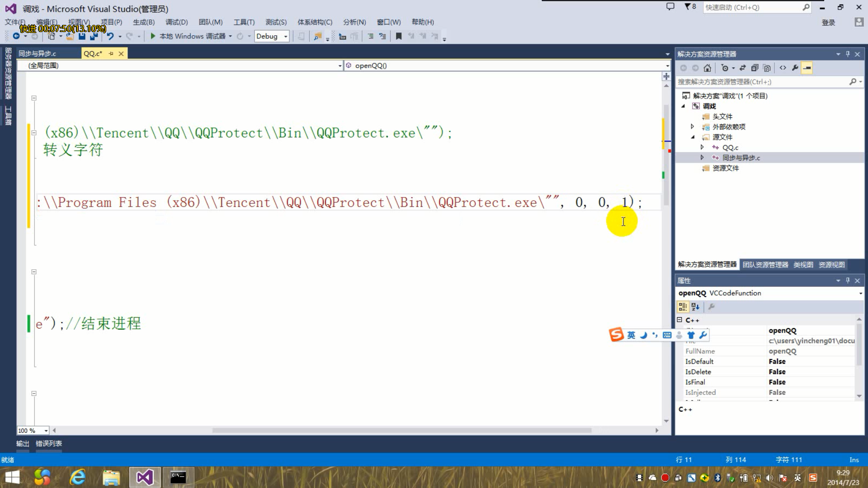The height and width of the screenshot is (488, 868).
Task: Toggle the highlighted Preview Selected Items button
Action: [807, 68]
